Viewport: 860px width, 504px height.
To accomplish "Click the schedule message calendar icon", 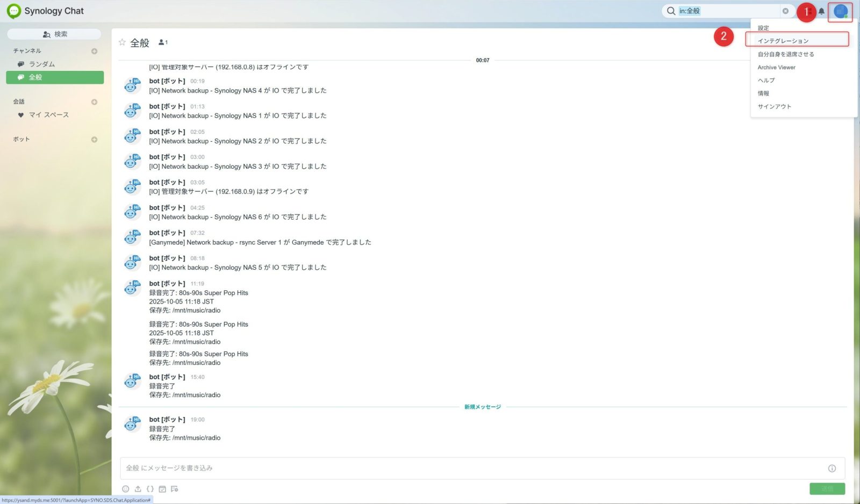I will (162, 489).
